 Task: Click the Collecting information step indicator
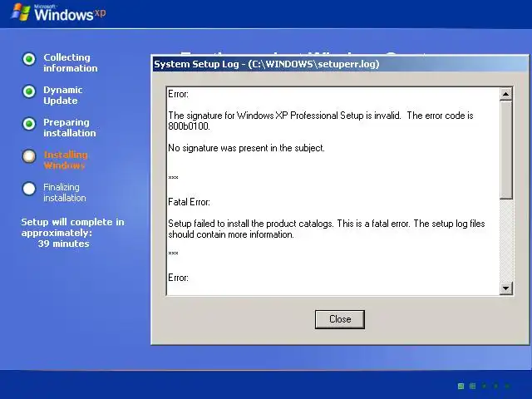(29, 59)
